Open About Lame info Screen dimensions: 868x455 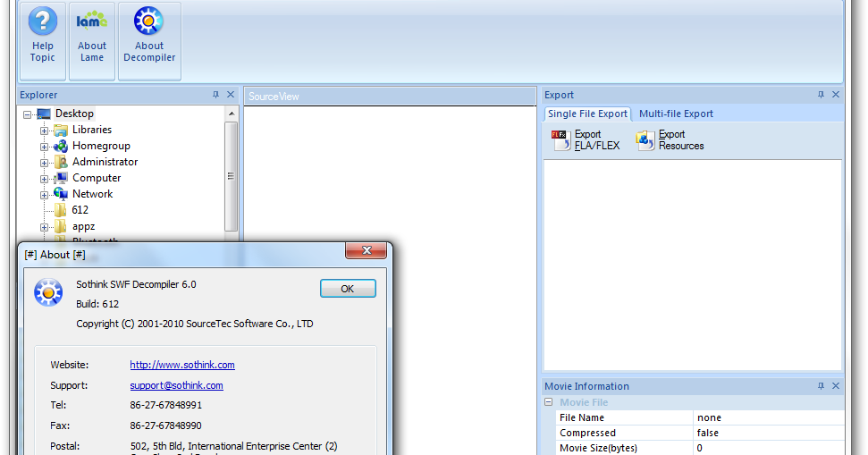click(92, 41)
